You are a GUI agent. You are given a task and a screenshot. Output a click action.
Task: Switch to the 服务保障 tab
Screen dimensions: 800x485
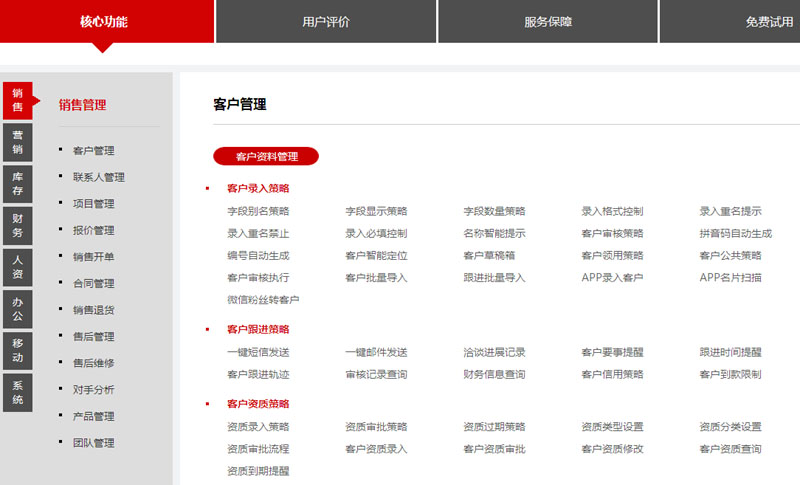548,22
